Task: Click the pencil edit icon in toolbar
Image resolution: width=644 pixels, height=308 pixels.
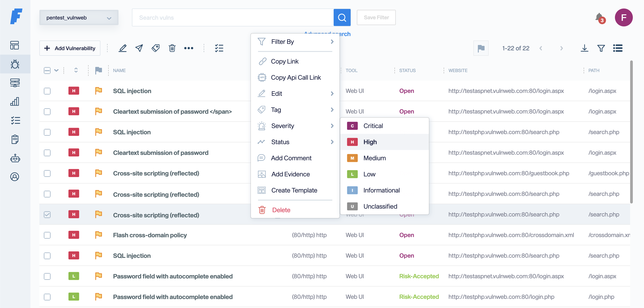Action: tap(123, 48)
